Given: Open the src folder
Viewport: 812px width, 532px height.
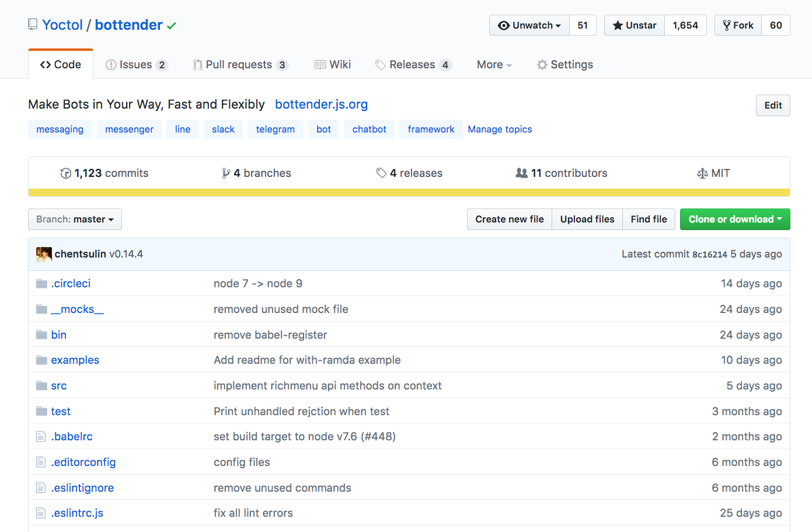Looking at the screenshot, I should point(59,385).
